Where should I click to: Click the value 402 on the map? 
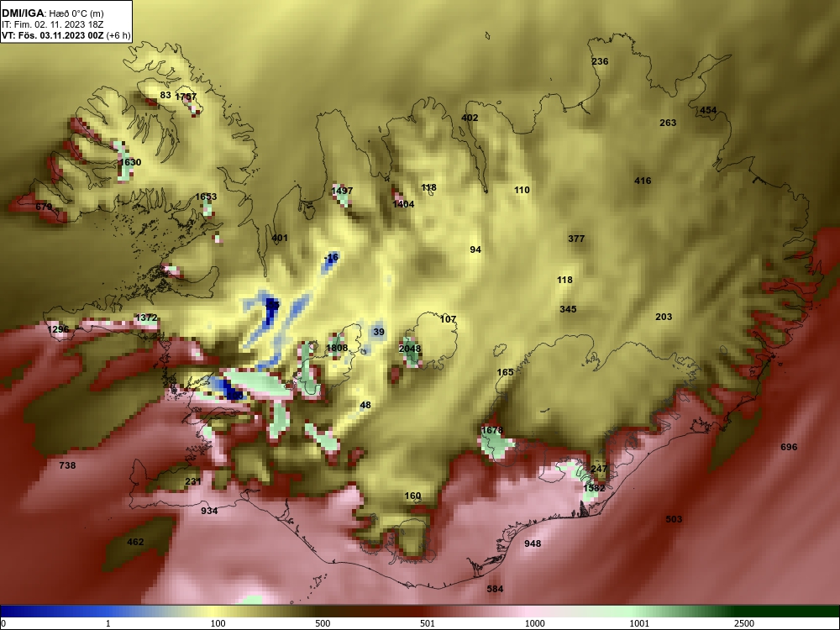[470, 118]
